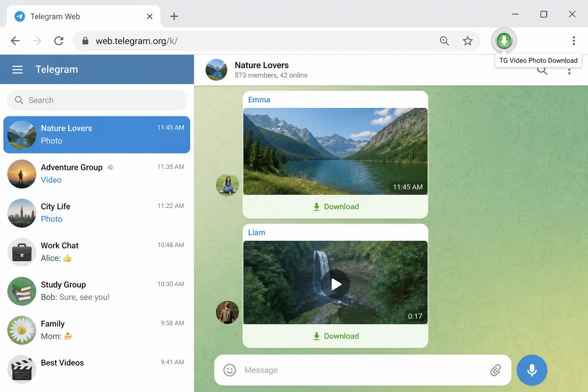Attach a file with the paperclip icon
The image size is (588, 392).
pos(495,370)
